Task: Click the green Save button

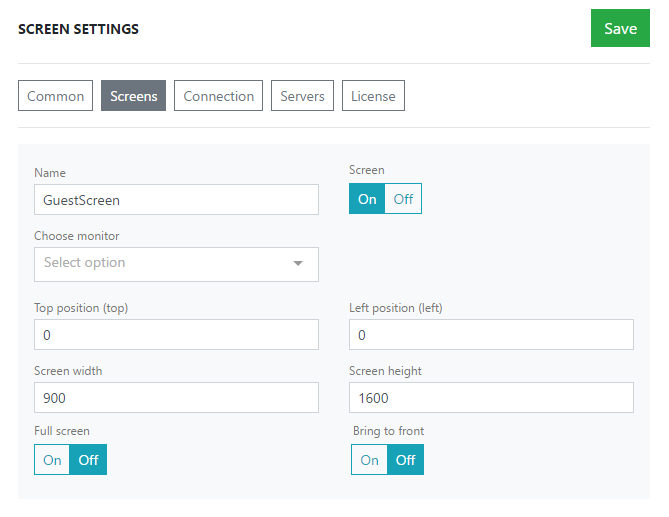Action: point(620,28)
